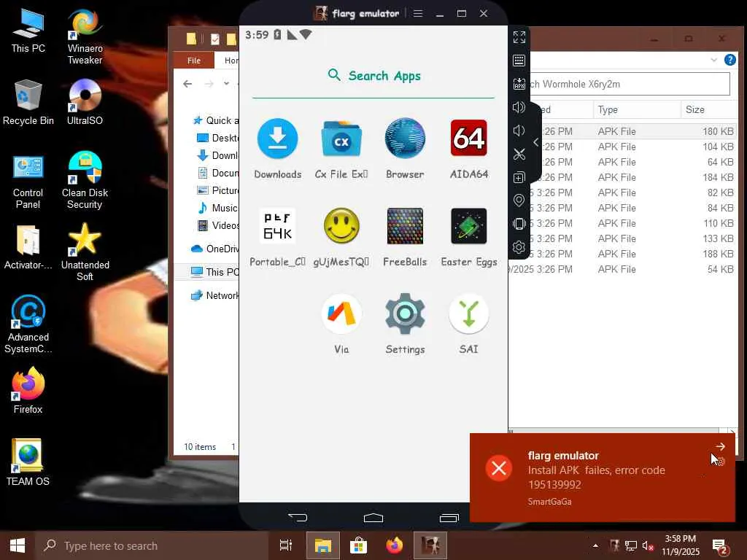This screenshot has height=560, width=747.
Task: Launch Cx File Explorer app
Action: click(x=341, y=139)
